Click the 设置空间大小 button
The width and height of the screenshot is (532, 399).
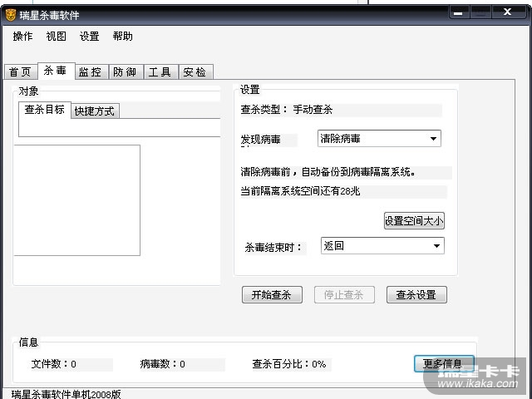tap(414, 221)
